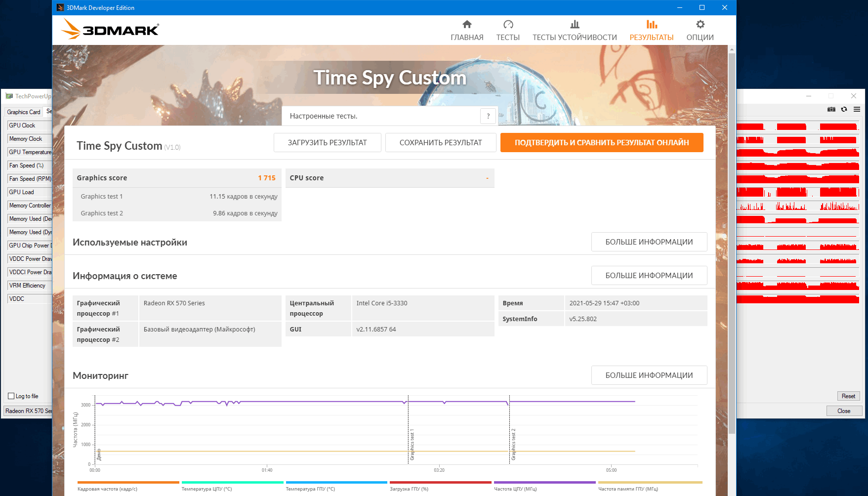Click the speedometer icon above ТЕСТЫ
Viewport: 868px width, 496px height.
pyautogui.click(x=508, y=24)
